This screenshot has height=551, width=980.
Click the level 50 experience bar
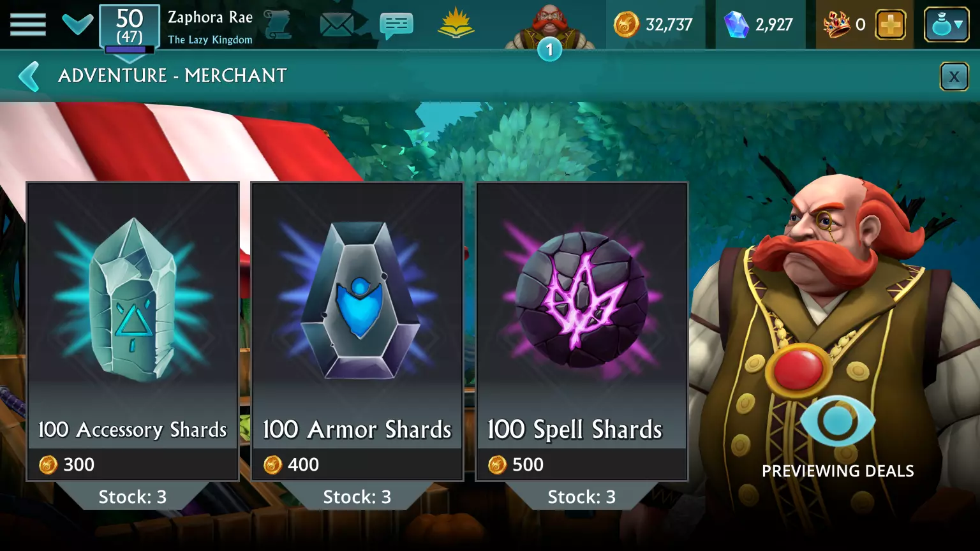tap(130, 49)
